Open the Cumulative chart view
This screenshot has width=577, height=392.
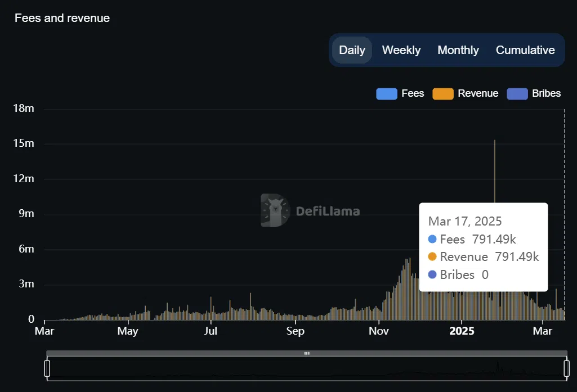[x=525, y=50]
